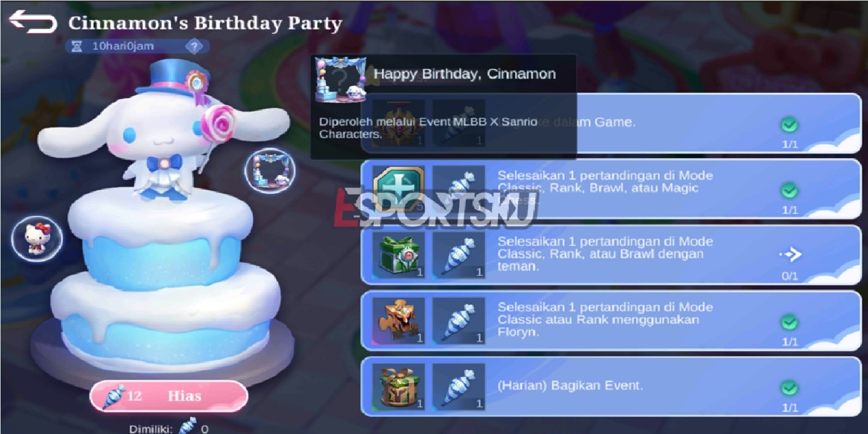Tap the birthday border frame bubble
Viewport: 868px width, 434px height.
click(x=270, y=170)
